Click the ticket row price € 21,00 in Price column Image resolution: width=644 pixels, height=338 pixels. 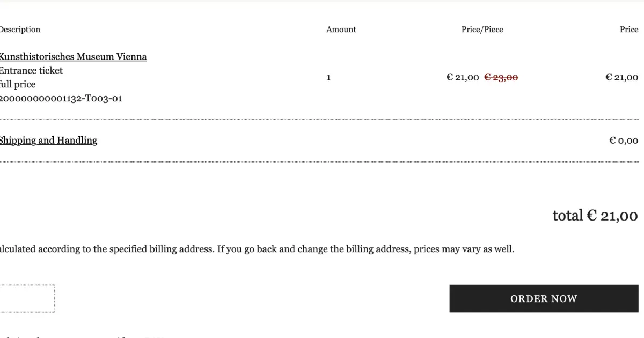pos(622,77)
